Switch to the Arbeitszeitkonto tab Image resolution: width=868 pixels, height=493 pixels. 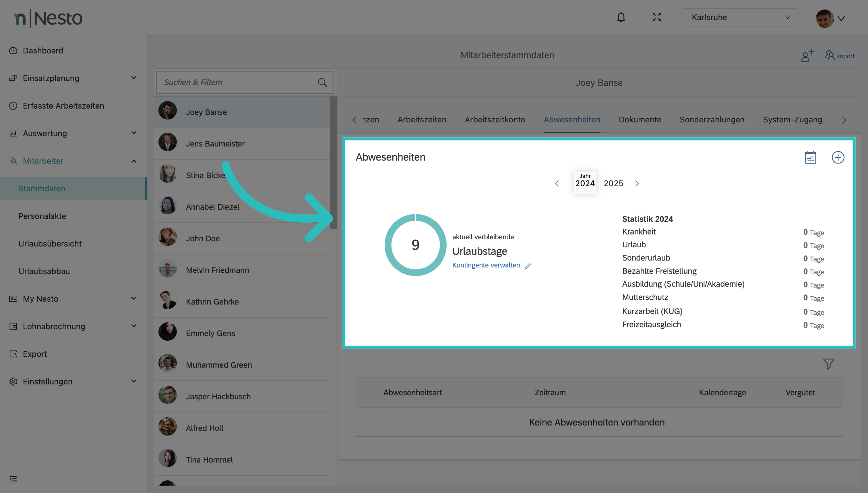[x=495, y=120]
